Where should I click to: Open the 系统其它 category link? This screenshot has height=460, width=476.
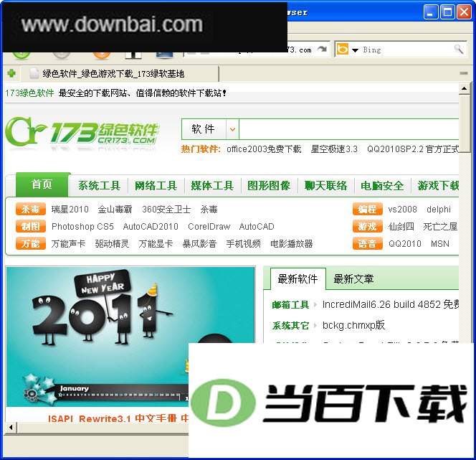[x=290, y=326]
